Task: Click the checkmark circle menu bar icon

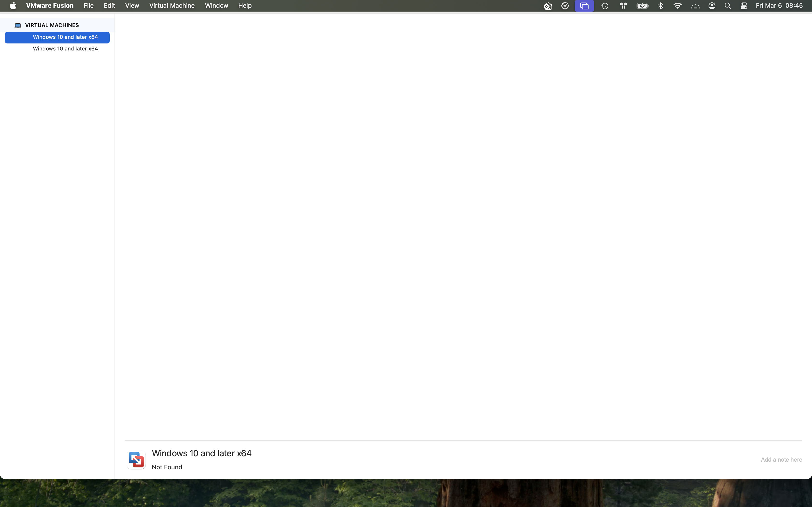Action: tap(565, 6)
